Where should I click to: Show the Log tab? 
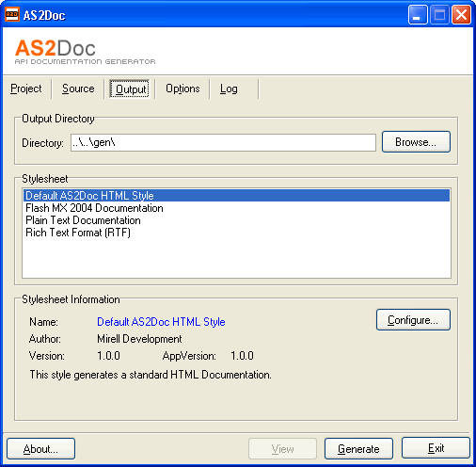click(229, 89)
